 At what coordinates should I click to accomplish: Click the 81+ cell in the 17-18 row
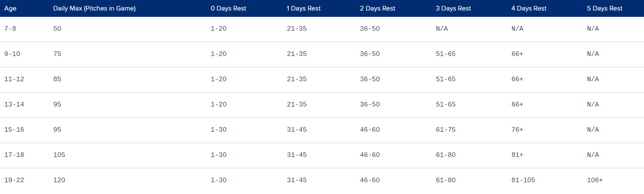[x=517, y=155]
